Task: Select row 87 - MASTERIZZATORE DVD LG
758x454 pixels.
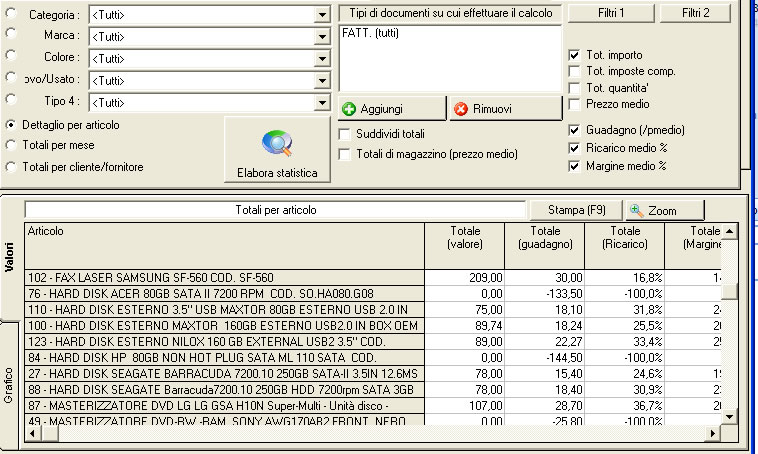Action: 224,406
